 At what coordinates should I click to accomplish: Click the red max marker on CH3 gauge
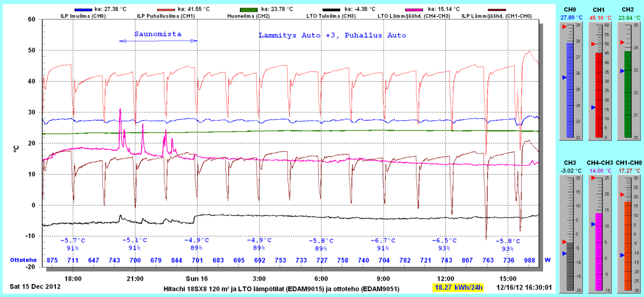(564, 242)
